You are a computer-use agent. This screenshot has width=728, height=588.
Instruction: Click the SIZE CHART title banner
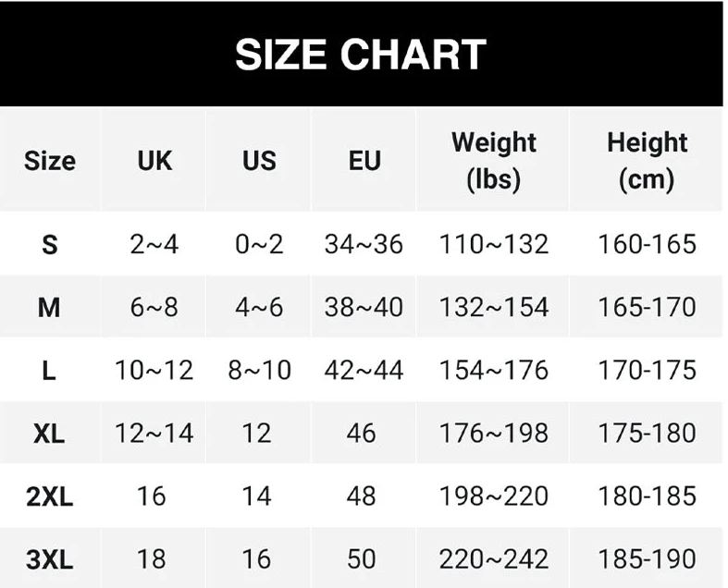tap(361, 55)
